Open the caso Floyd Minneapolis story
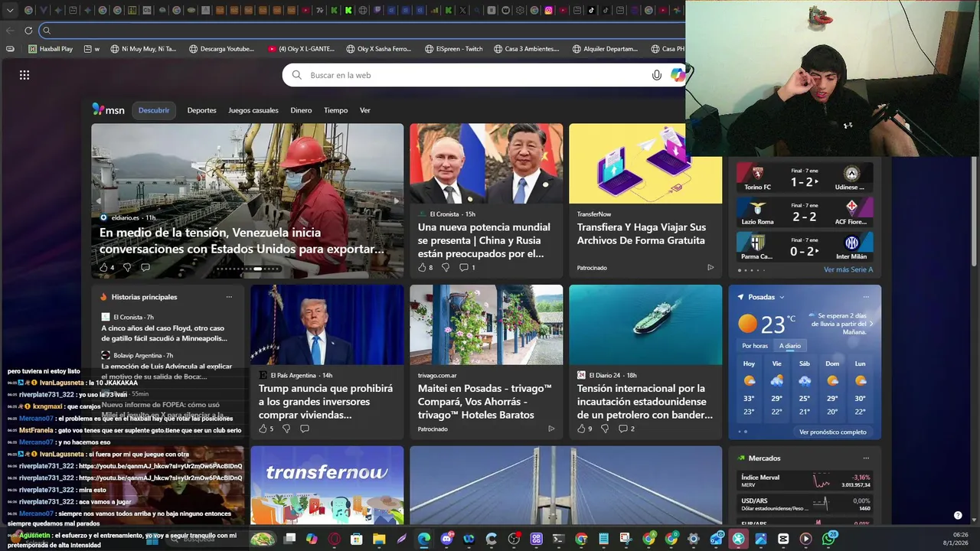The width and height of the screenshot is (980, 551). (165, 333)
